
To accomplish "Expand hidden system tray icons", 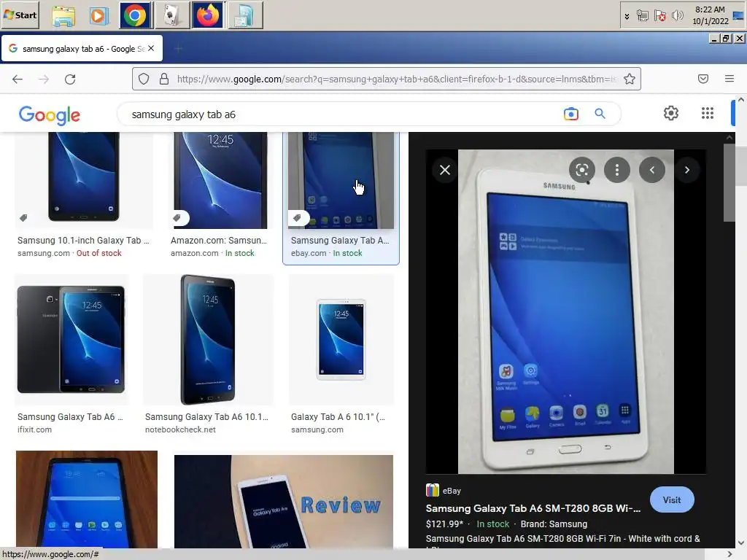I will [627, 16].
